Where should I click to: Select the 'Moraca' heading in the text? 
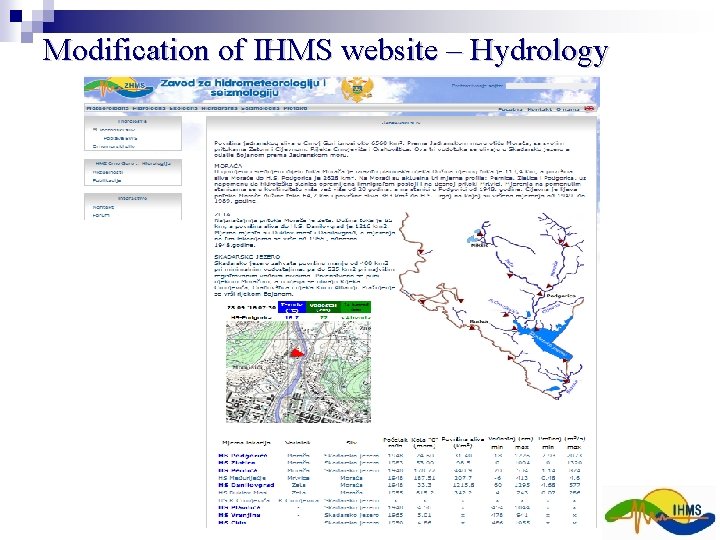(228, 166)
